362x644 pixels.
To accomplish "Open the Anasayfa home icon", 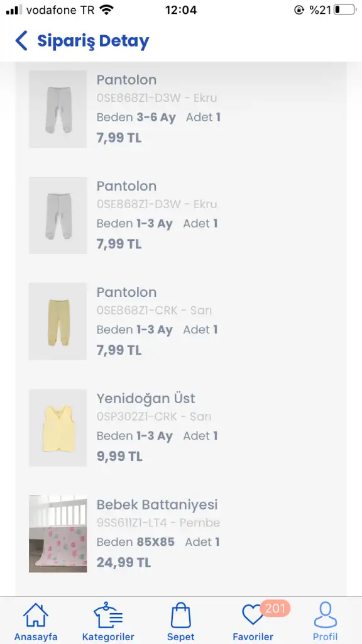I will (36, 615).
